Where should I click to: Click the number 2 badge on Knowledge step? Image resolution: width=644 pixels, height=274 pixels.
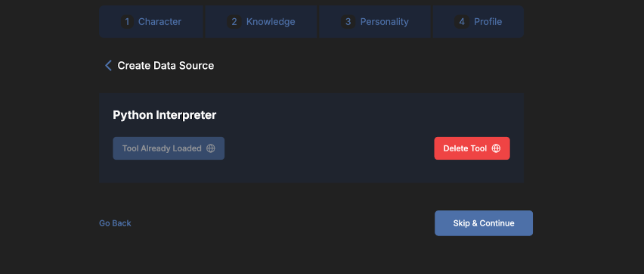tap(234, 22)
